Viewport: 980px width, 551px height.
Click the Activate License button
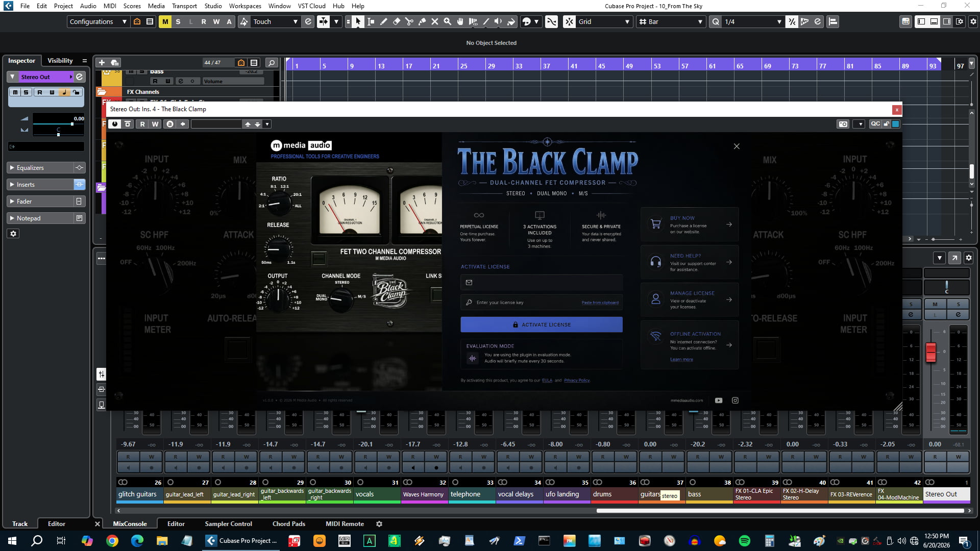coord(542,325)
